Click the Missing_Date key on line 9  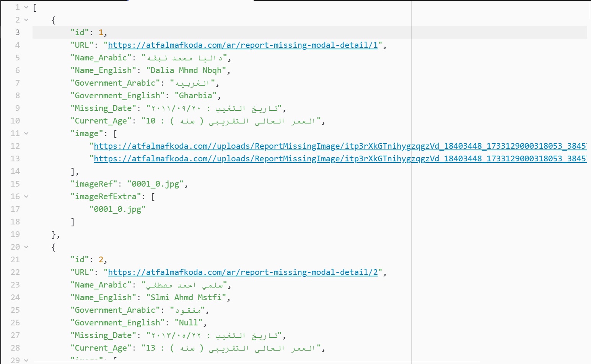pyautogui.click(x=103, y=108)
